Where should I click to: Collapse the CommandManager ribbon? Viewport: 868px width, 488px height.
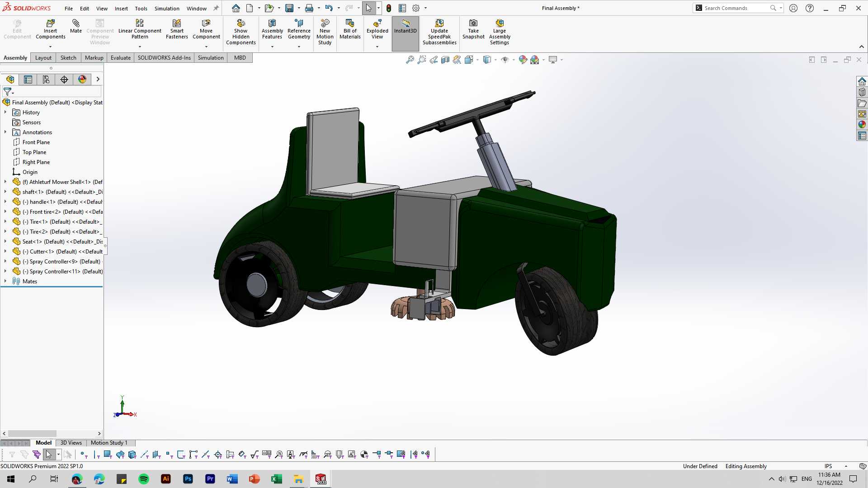(x=862, y=47)
